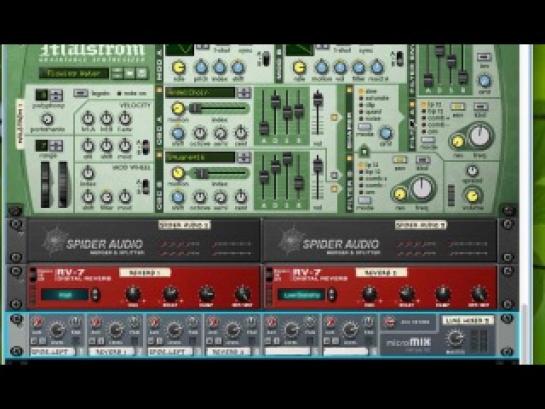Viewport: 545px width, 409px height.
Task: Toggle Osc A on/off button
Action: [159, 90]
